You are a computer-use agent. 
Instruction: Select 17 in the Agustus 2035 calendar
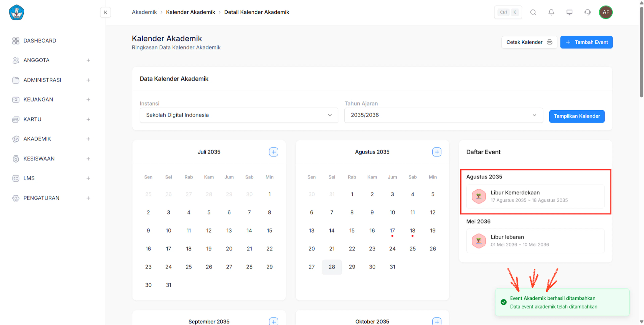(x=392, y=230)
